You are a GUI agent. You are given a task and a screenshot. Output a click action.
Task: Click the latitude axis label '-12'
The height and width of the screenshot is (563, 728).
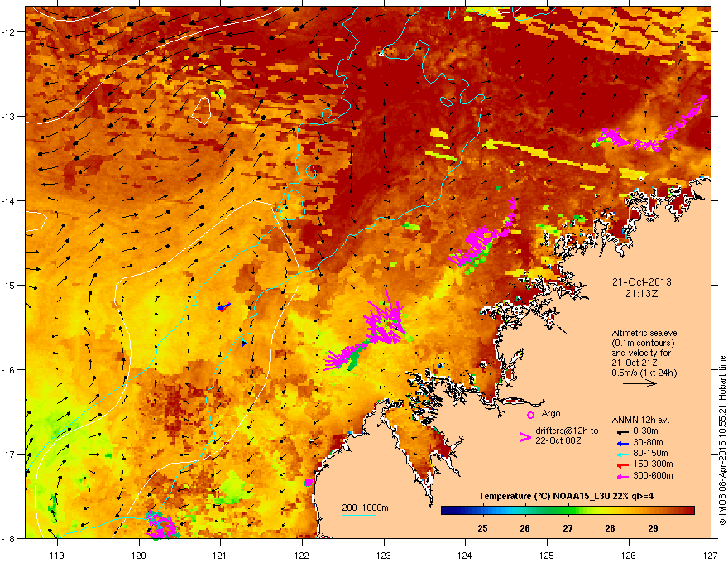(9, 31)
